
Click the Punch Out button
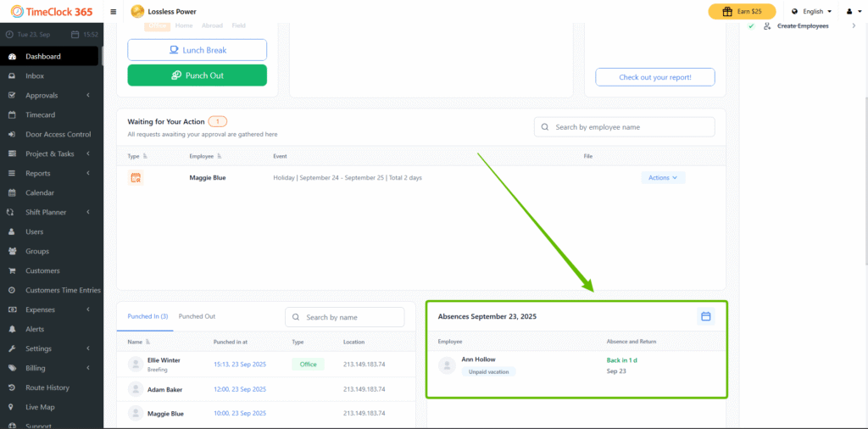[x=197, y=75]
